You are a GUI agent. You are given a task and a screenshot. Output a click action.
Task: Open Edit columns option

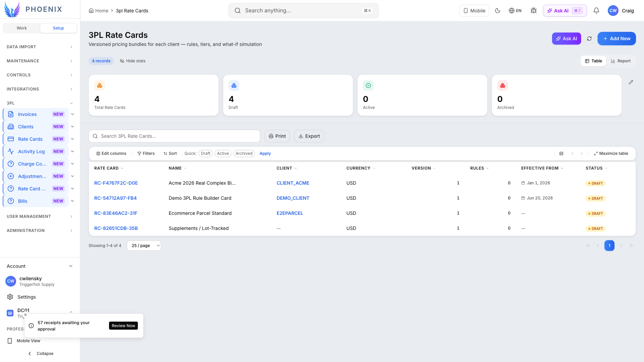(111, 154)
